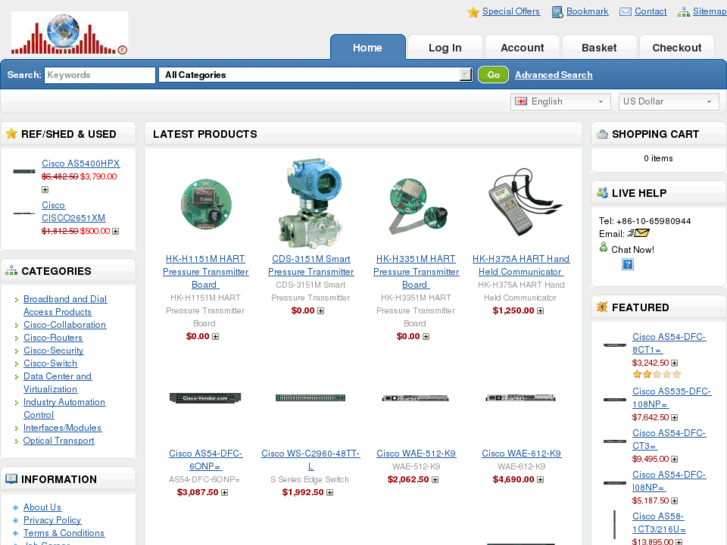Click the Sitemap tree icon

click(x=683, y=12)
